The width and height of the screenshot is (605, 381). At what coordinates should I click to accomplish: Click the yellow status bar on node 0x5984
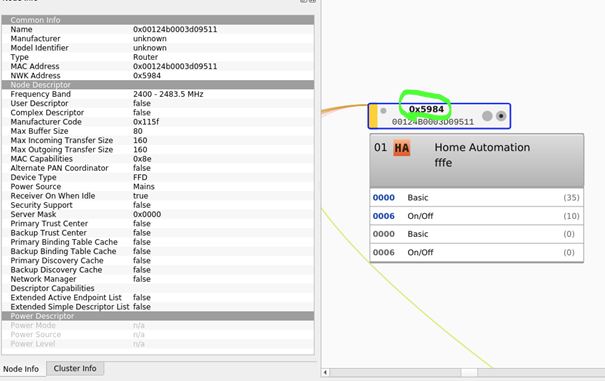[x=373, y=116]
